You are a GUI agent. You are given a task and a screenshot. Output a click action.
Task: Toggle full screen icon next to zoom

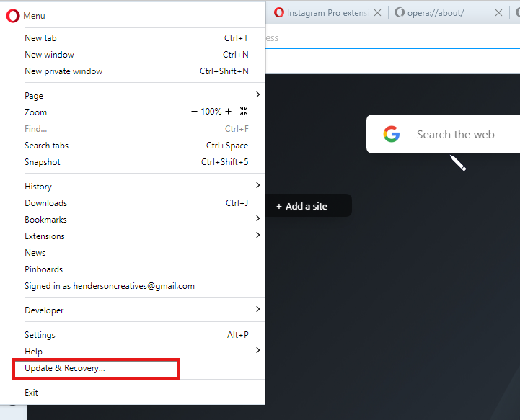244,111
